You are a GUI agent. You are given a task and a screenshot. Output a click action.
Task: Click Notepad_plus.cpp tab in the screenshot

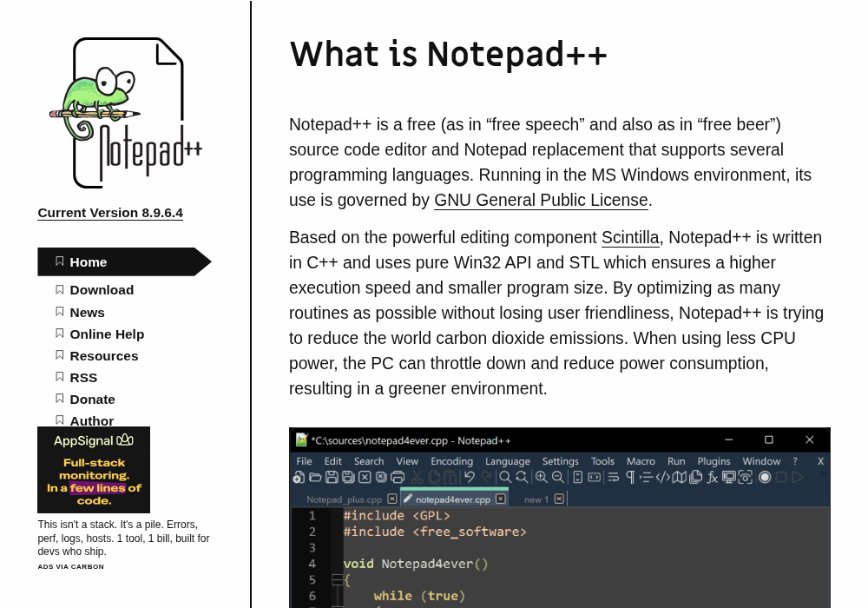344,499
